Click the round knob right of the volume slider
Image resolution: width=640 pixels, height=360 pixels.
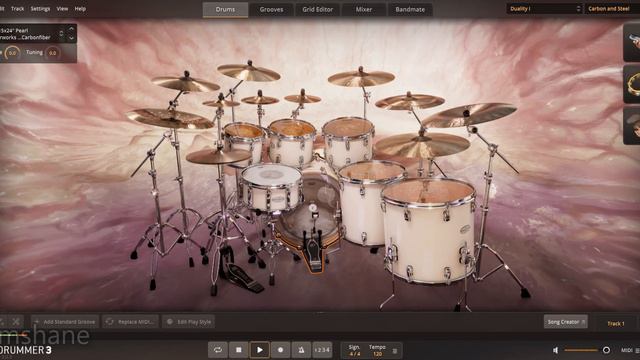click(x=606, y=350)
